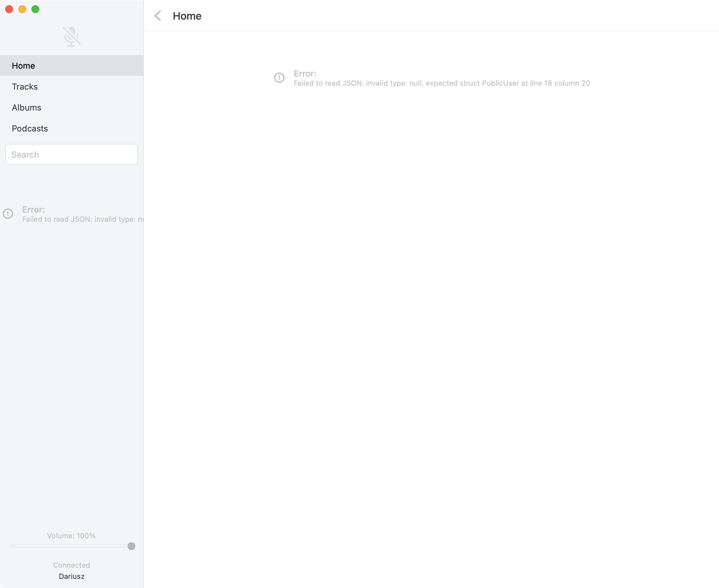
Task: Select Home in the sidebar
Action: [23, 66]
